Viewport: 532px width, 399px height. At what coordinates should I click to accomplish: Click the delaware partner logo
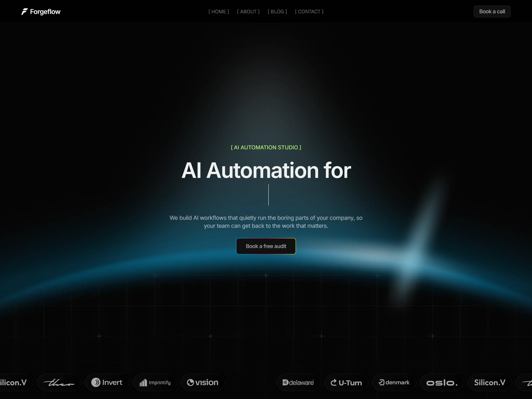point(298,382)
